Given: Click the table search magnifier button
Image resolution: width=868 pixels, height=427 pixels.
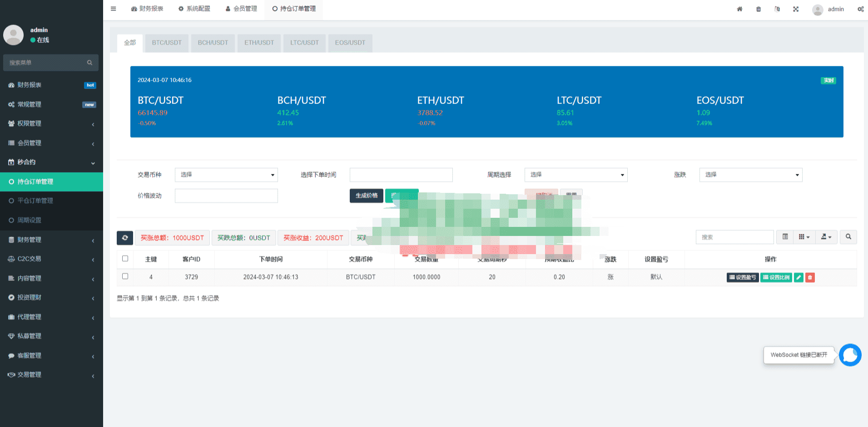Looking at the screenshot, I should [x=848, y=237].
